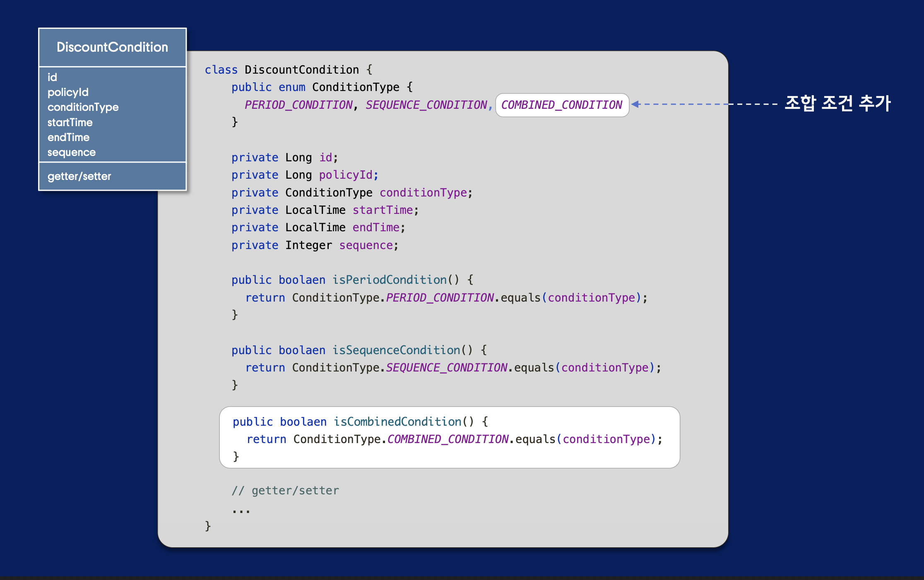The image size is (924, 580).
Task: Select the // getter/setter comment line
Action: coord(285,491)
